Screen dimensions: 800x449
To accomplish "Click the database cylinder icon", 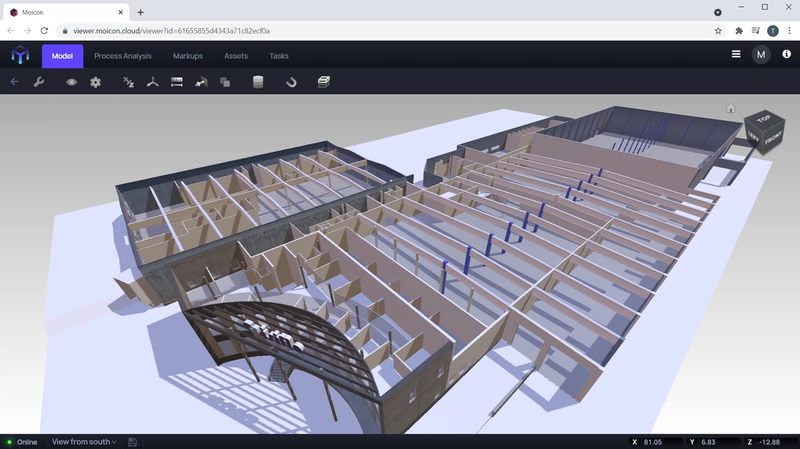I will click(258, 82).
